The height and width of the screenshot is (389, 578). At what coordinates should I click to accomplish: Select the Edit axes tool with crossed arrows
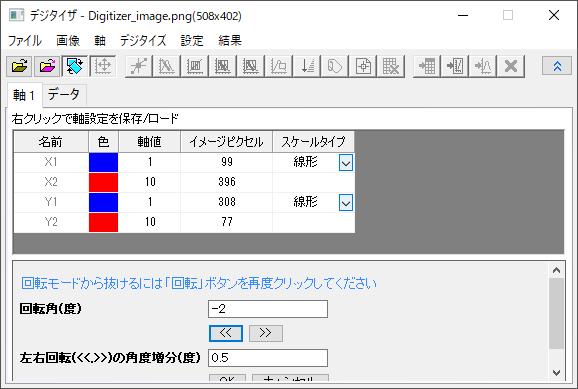click(103, 67)
